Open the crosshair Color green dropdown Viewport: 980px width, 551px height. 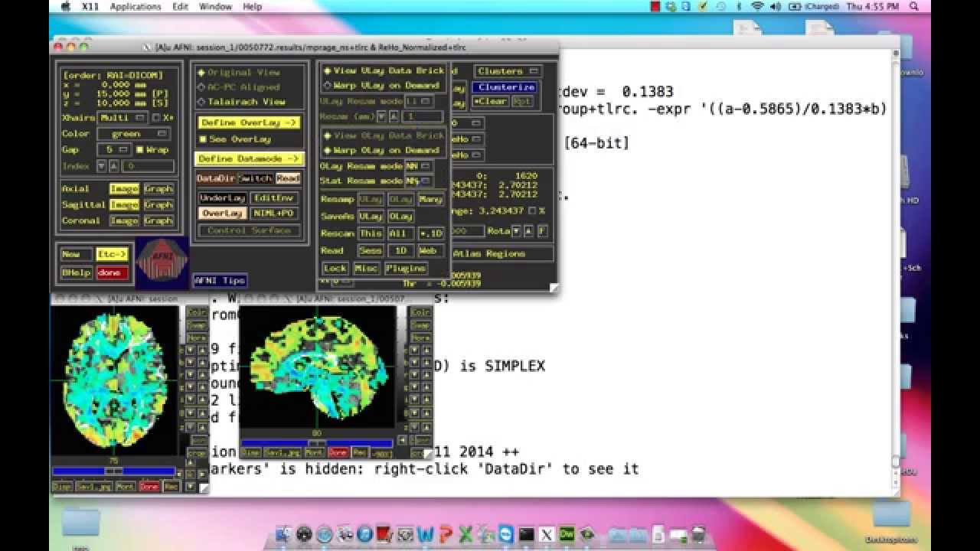pyautogui.click(x=135, y=134)
